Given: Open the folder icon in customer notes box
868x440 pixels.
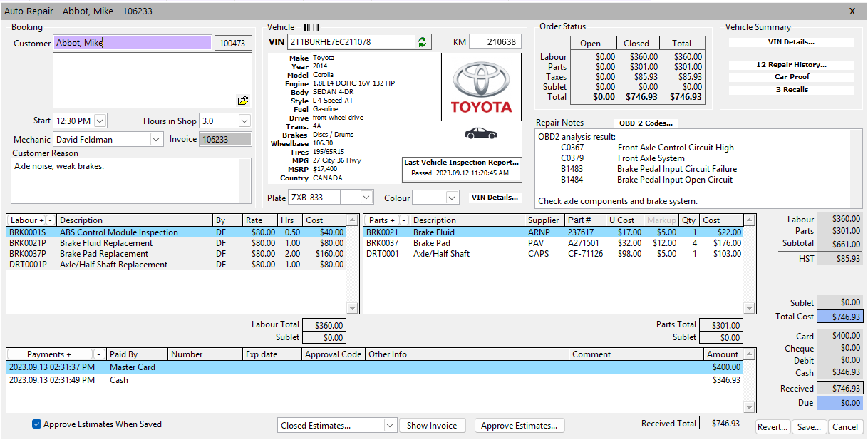Looking at the screenshot, I should (x=243, y=101).
